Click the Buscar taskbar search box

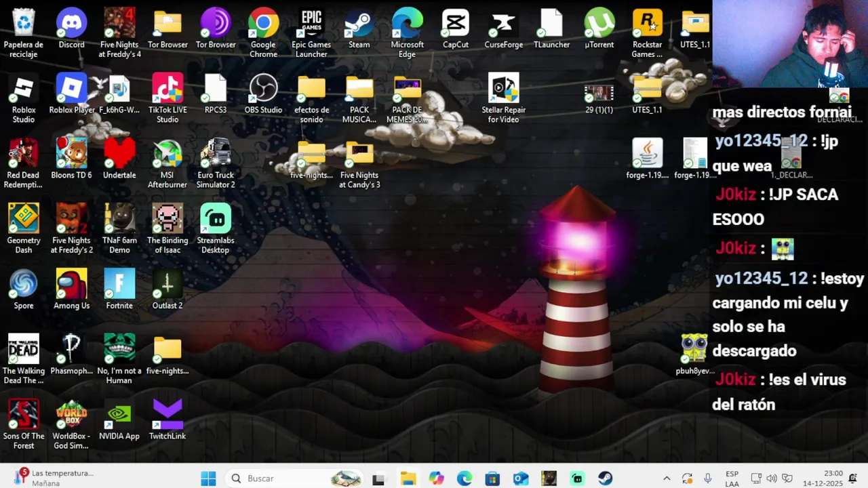[295, 479]
